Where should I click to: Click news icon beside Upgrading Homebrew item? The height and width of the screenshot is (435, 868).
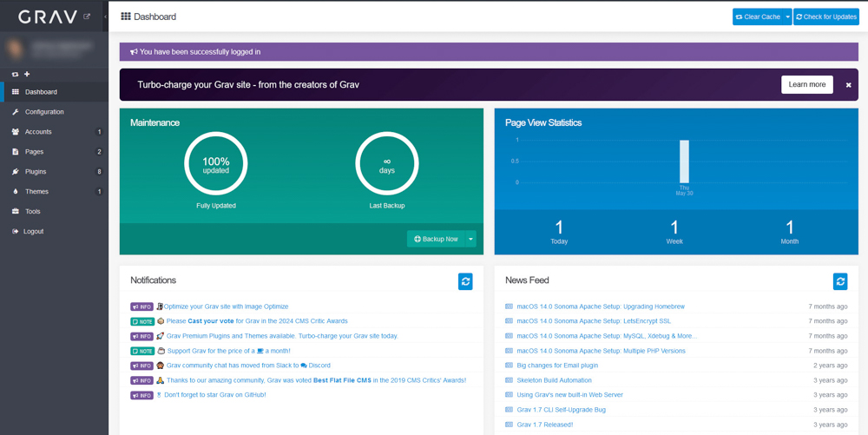[x=510, y=306]
